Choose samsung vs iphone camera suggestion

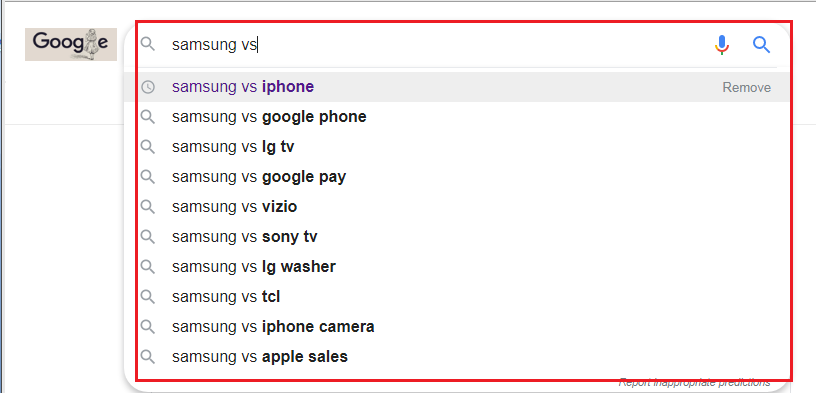pyautogui.click(x=463, y=327)
